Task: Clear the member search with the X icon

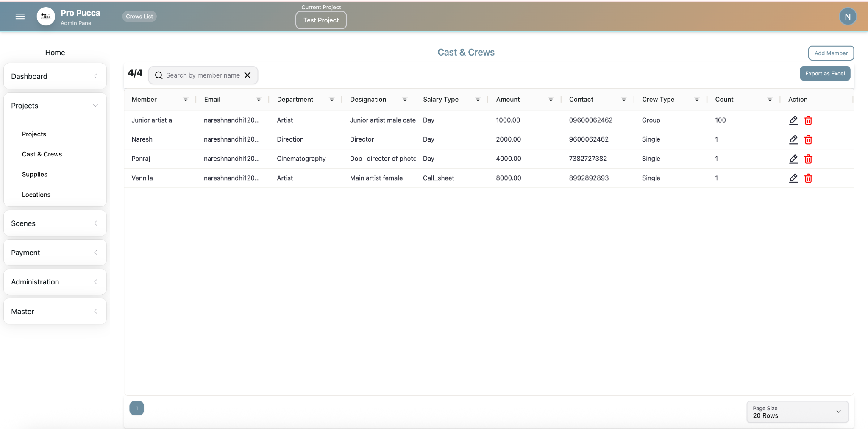Action: 248,75
